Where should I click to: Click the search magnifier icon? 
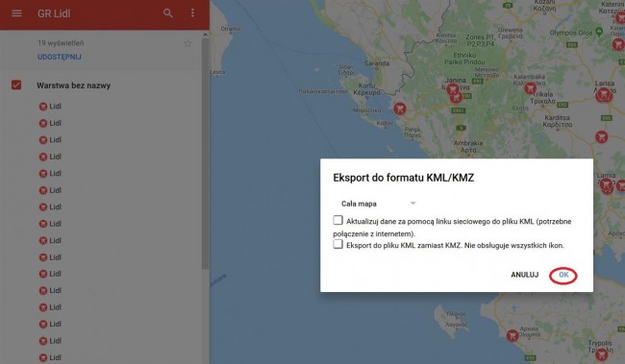[x=168, y=13]
